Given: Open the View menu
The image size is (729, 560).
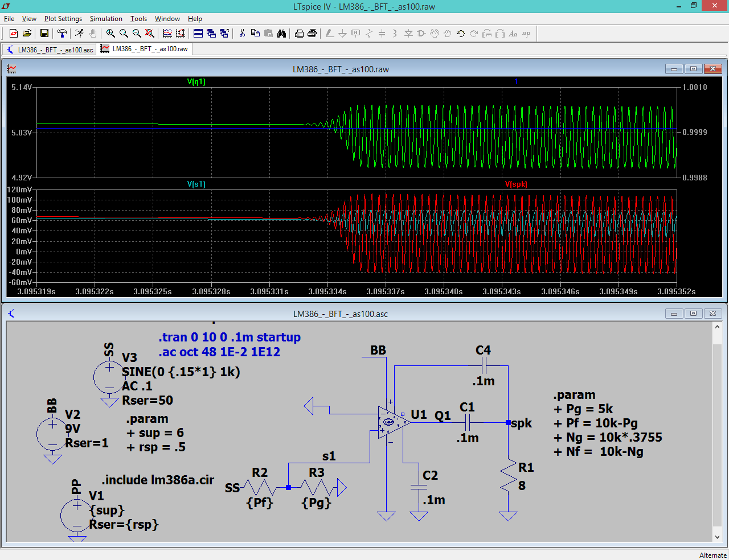Looking at the screenshot, I should point(29,19).
